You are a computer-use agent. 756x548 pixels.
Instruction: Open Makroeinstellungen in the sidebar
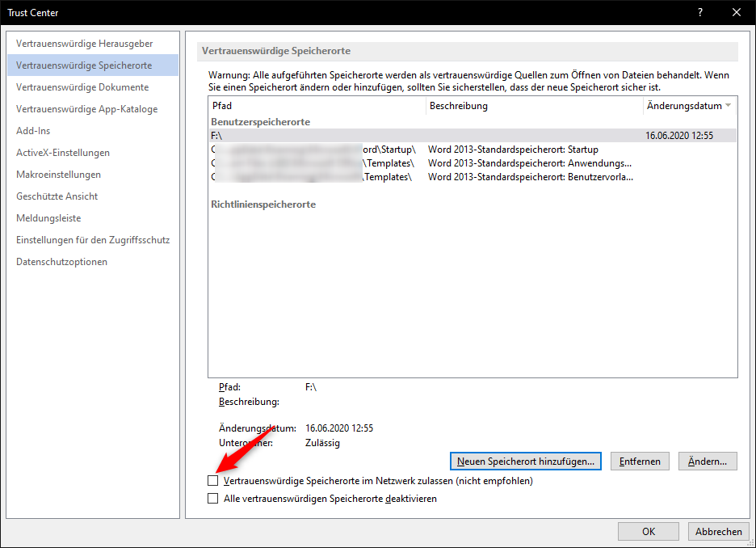tap(58, 175)
